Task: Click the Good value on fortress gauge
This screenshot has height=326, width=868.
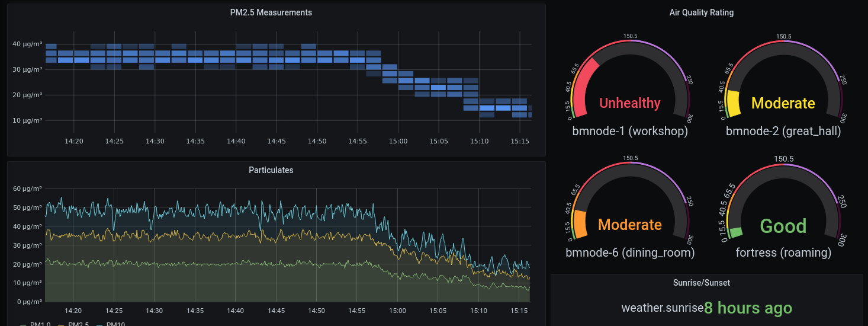Action: coord(783,226)
